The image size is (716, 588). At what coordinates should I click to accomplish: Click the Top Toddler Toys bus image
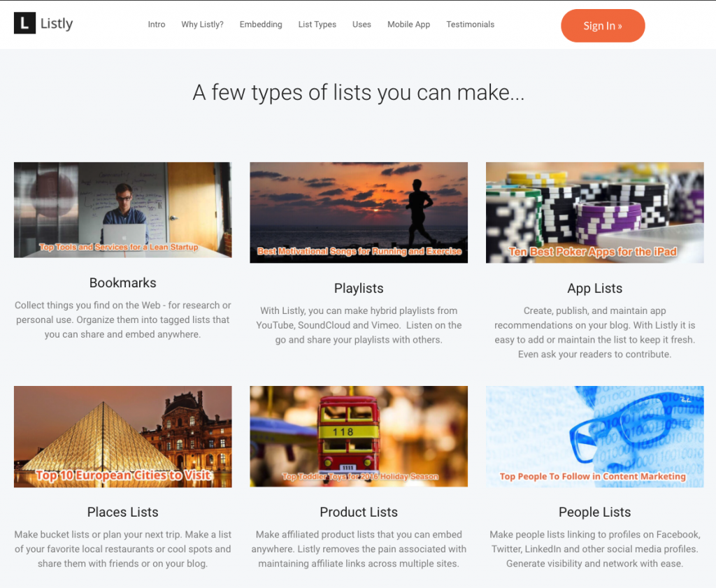tap(359, 436)
